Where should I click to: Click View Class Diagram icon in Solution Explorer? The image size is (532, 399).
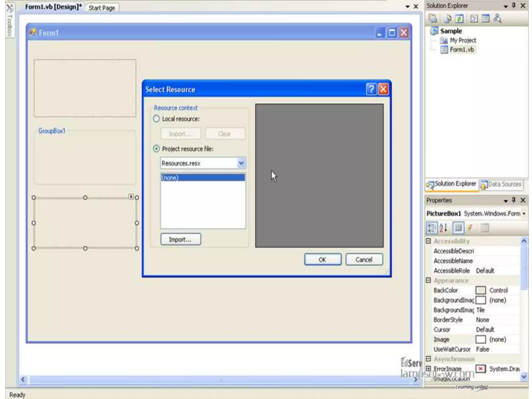point(497,18)
